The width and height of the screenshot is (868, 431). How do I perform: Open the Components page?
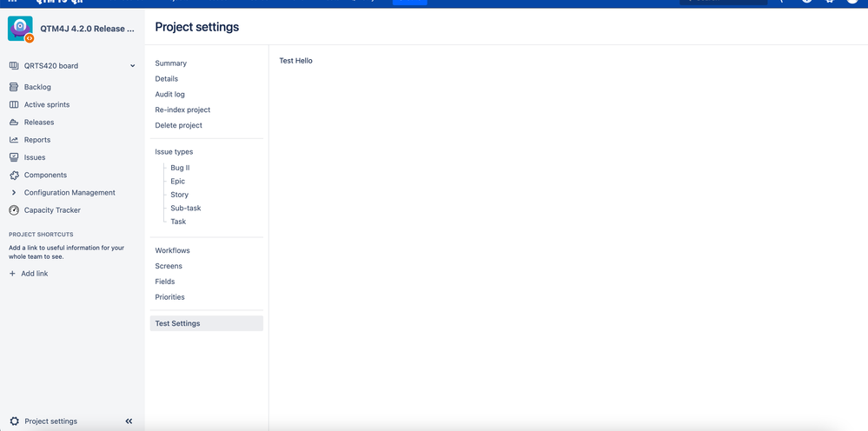pyautogui.click(x=45, y=175)
